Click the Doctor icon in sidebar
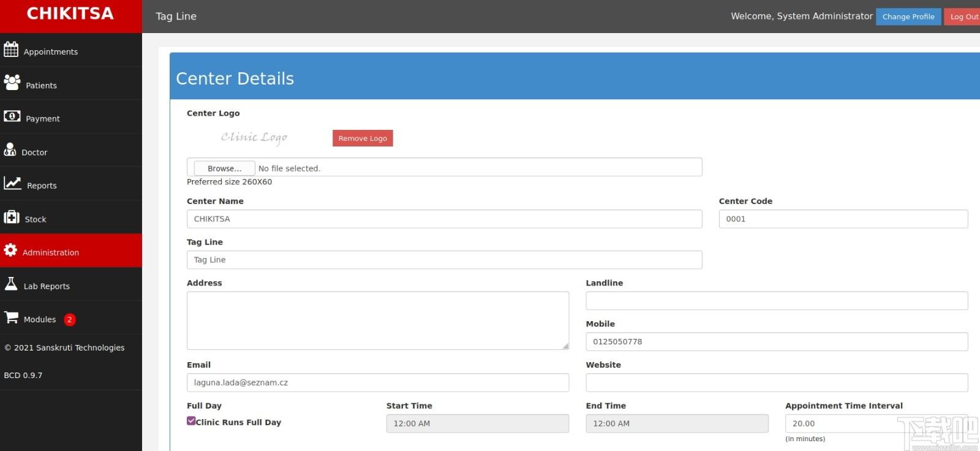980x451 pixels. (x=10, y=150)
